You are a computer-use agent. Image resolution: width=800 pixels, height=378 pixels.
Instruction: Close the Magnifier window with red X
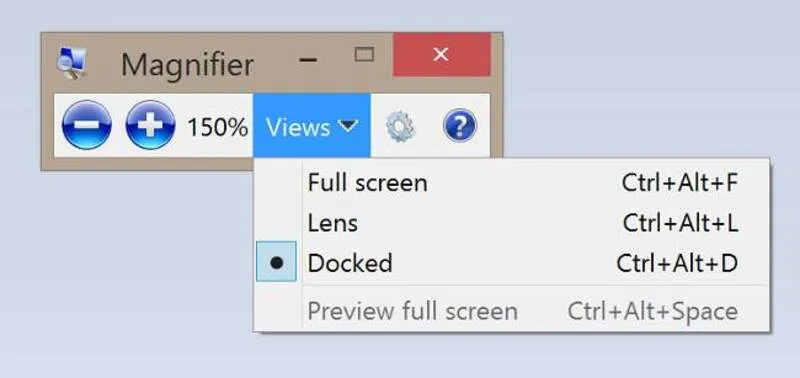point(442,55)
